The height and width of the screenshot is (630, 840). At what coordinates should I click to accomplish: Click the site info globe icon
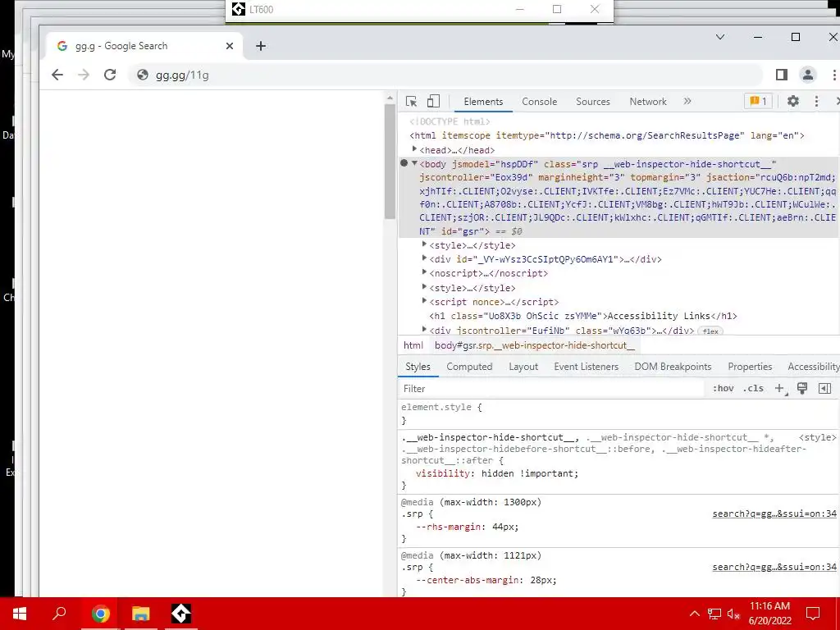pyautogui.click(x=143, y=75)
